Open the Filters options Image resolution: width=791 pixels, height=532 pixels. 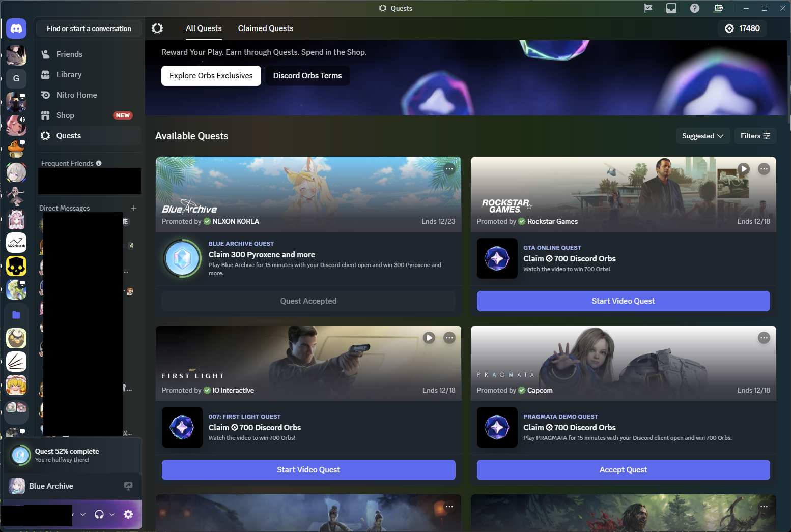tap(755, 136)
